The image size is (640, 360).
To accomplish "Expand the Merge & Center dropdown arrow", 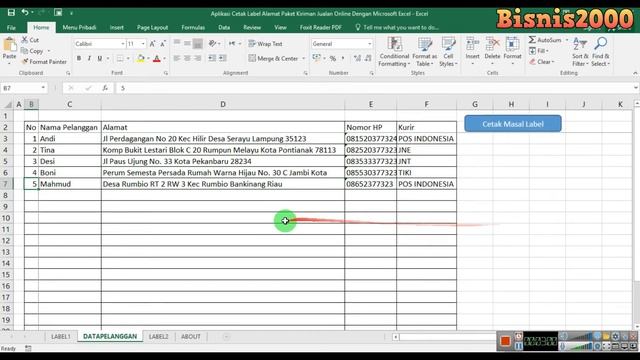I will point(304,58).
